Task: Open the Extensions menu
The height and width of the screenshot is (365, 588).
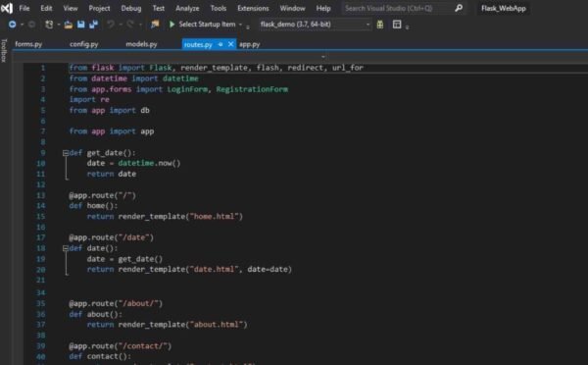Action: [x=253, y=8]
